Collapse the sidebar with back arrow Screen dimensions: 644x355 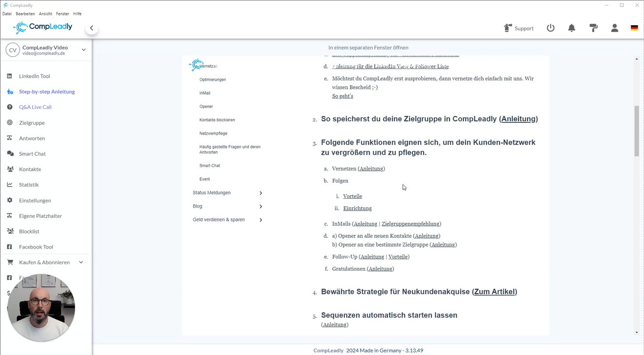(91, 28)
